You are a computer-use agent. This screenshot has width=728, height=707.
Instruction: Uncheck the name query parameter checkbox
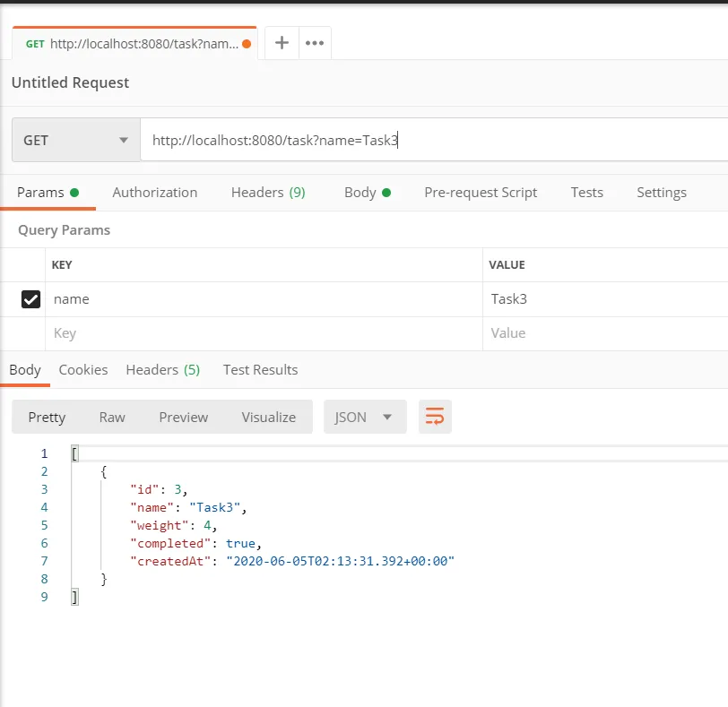[x=31, y=299]
